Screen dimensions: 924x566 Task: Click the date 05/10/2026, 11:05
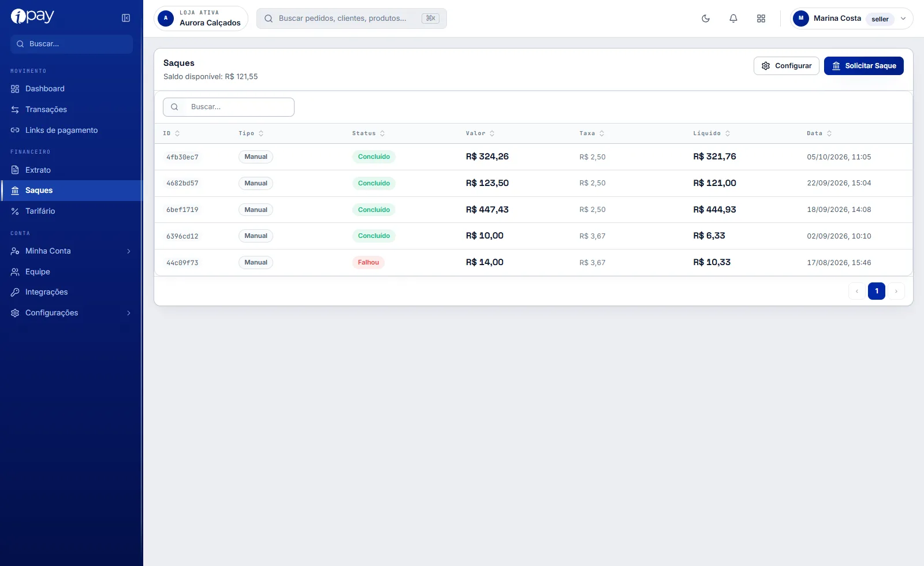(x=839, y=157)
